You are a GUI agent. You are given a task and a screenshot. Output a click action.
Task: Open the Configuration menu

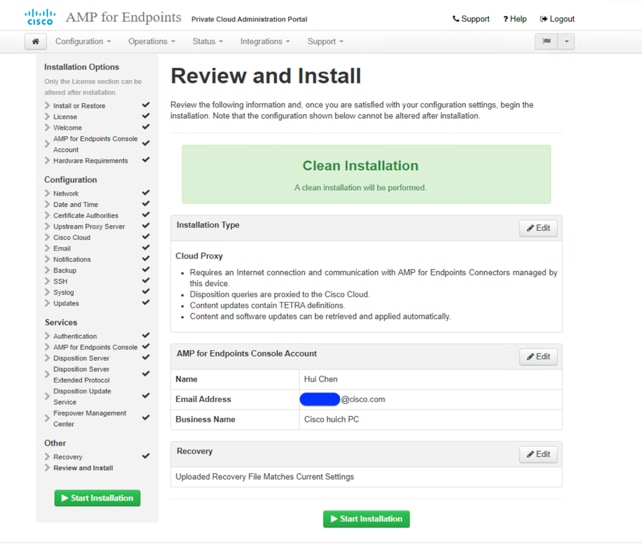(83, 41)
